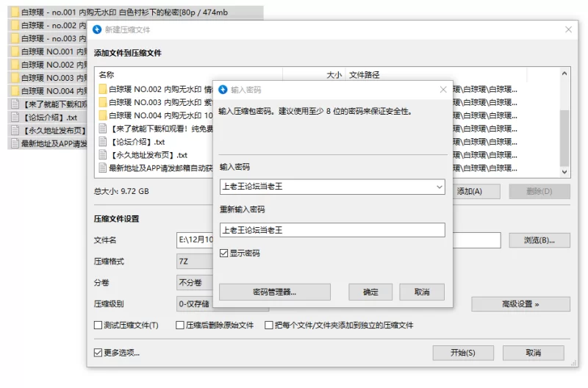This screenshot has height=388, width=588.
Task: Toggle the 更多选项... checkbox
Action: pos(98,353)
